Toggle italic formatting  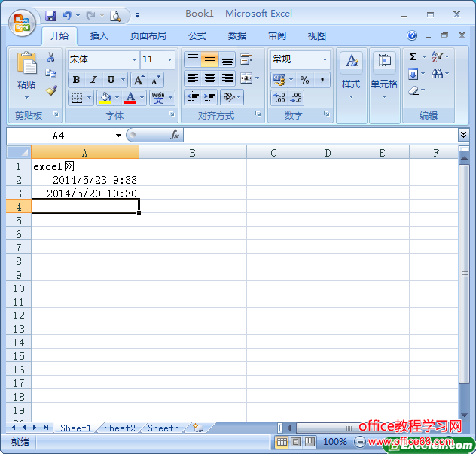point(93,80)
